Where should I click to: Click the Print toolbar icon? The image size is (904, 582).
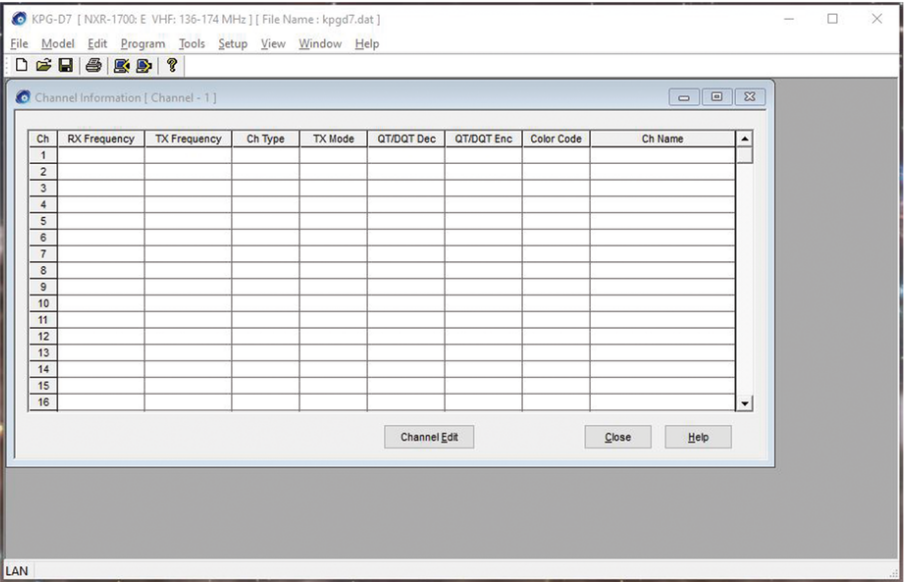[93, 66]
